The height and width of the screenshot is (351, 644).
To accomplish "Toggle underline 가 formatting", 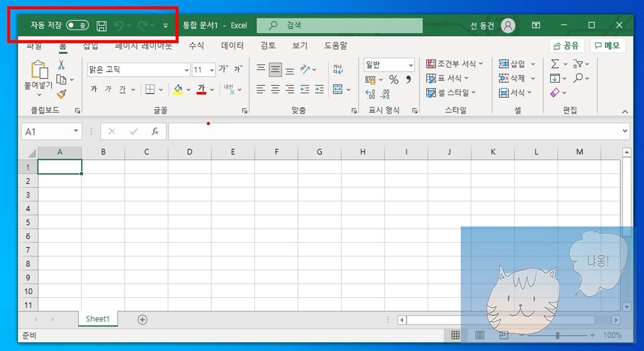I will [122, 89].
